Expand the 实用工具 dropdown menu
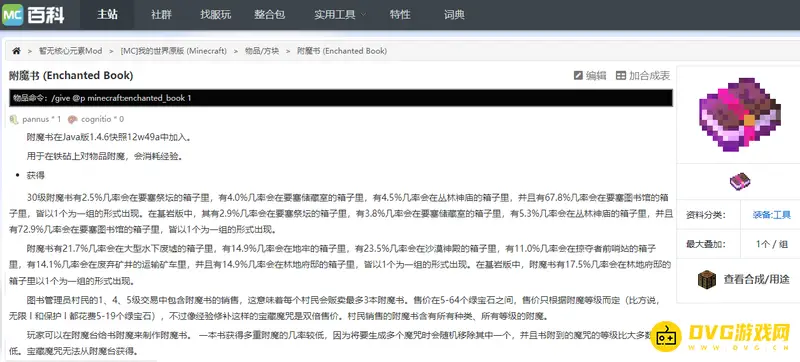This screenshot has width=800, height=362. (x=340, y=14)
